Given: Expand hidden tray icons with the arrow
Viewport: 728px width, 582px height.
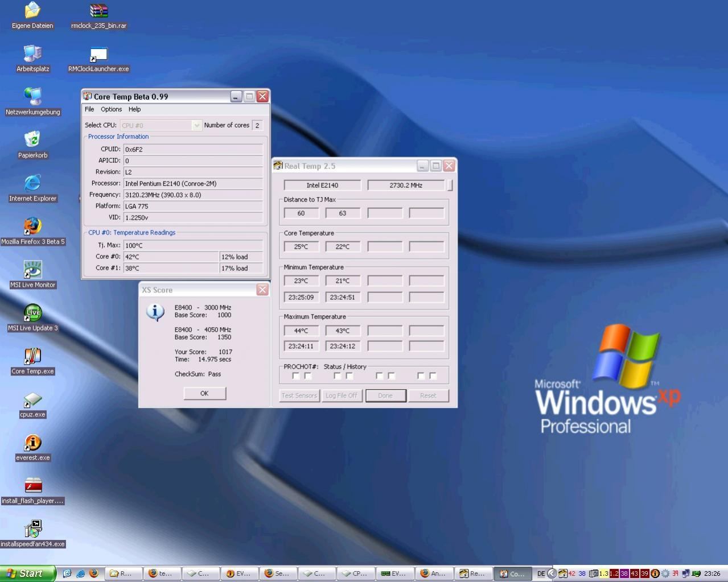Looking at the screenshot, I should (x=552, y=573).
